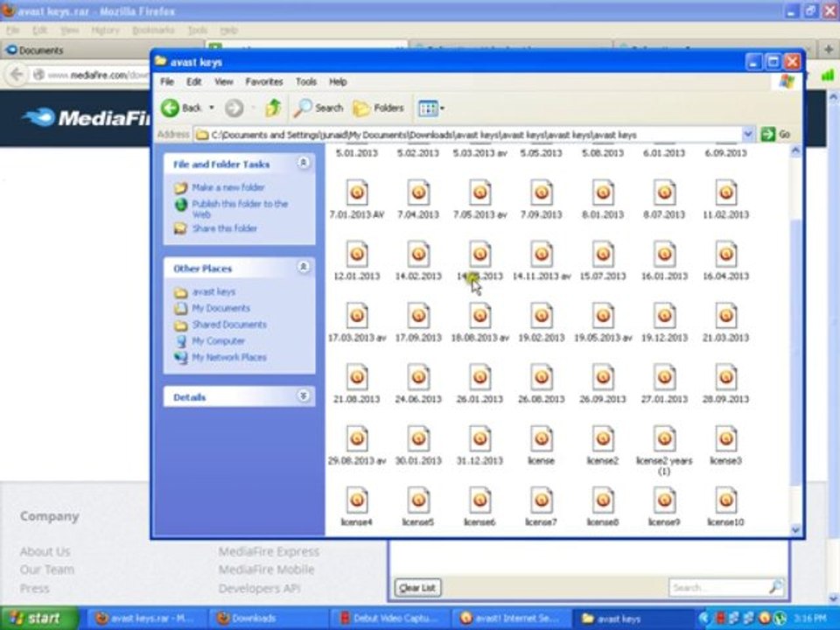The image size is (840, 630).
Task: Open My Computer under Other Places
Action: pos(218,340)
